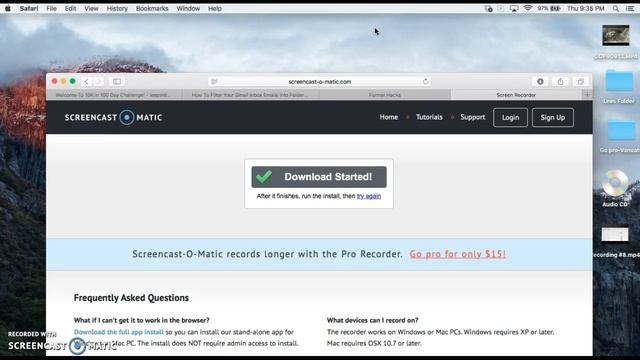Show all tabs overview button

(x=580, y=82)
